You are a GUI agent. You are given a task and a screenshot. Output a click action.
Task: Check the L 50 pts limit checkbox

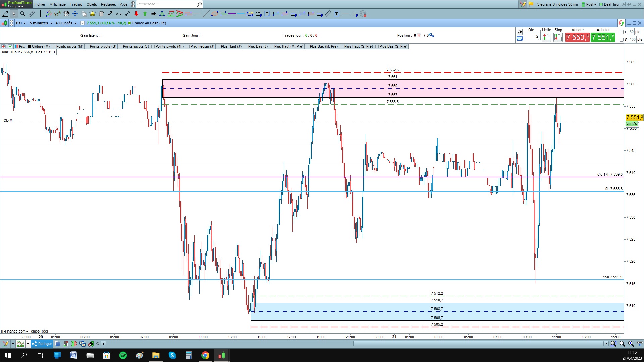point(622,32)
